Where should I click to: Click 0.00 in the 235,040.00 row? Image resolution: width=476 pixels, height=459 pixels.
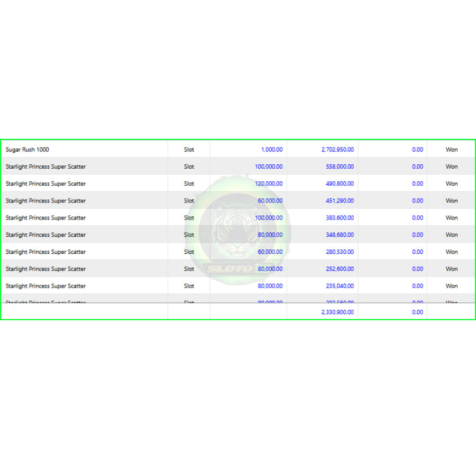click(417, 285)
